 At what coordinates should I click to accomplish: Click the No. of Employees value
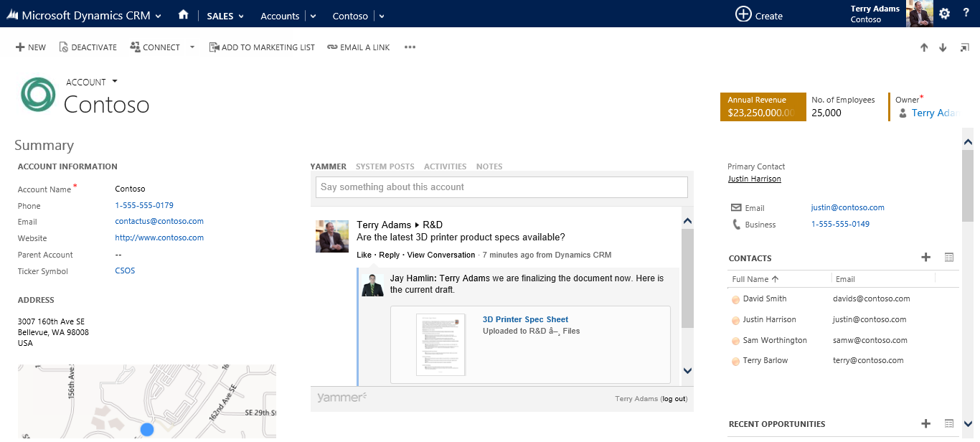826,113
